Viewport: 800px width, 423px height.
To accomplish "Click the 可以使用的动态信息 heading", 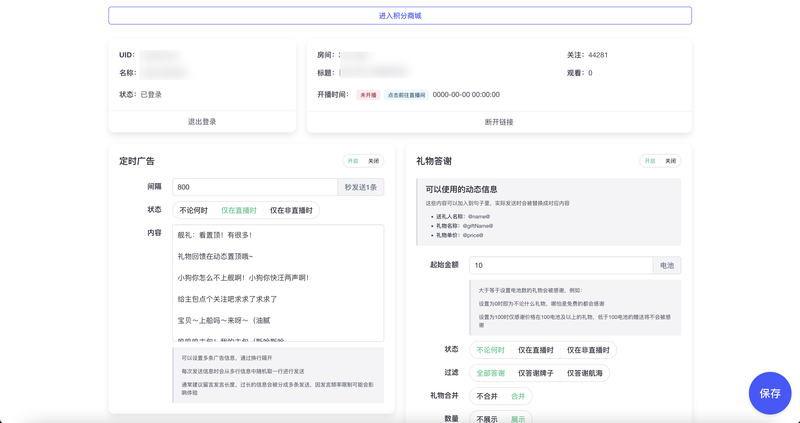I will [462, 189].
